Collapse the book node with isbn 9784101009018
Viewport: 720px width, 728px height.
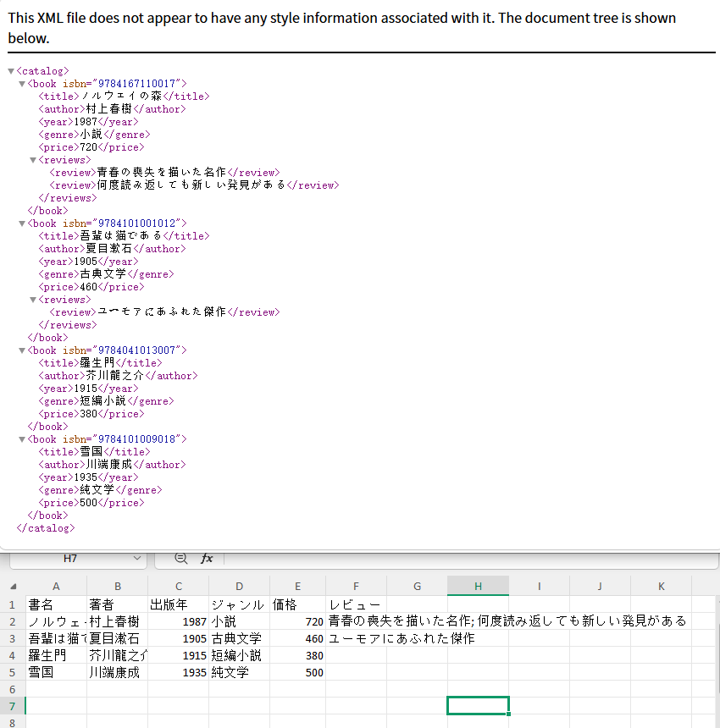(x=22, y=439)
